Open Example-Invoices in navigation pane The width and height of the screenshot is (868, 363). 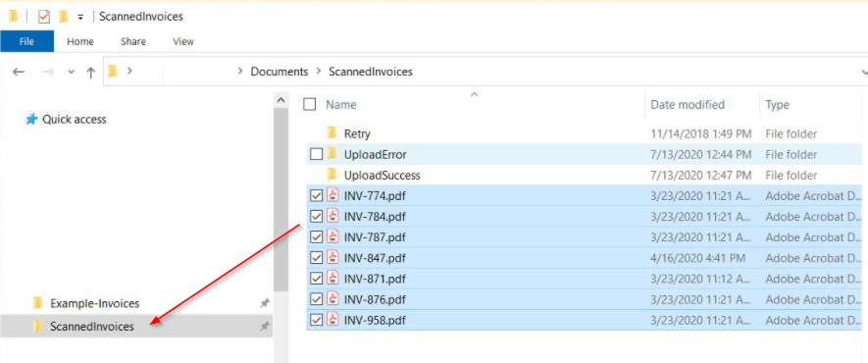point(95,303)
